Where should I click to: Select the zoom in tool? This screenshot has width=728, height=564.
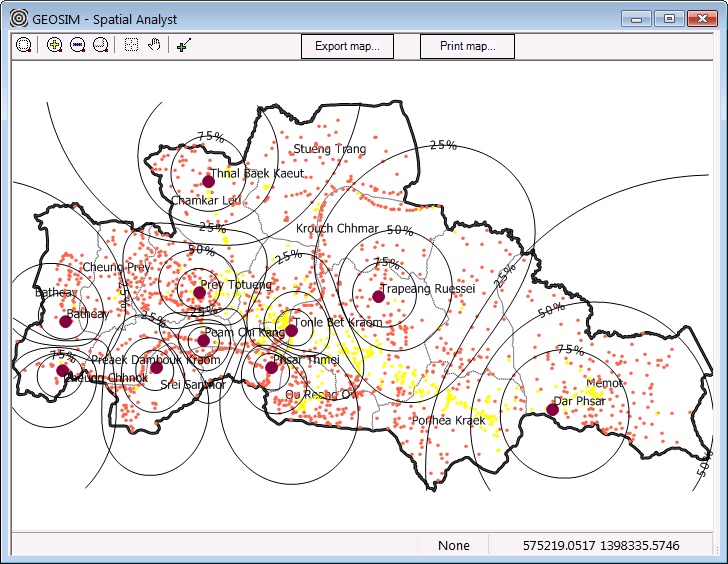point(54,45)
